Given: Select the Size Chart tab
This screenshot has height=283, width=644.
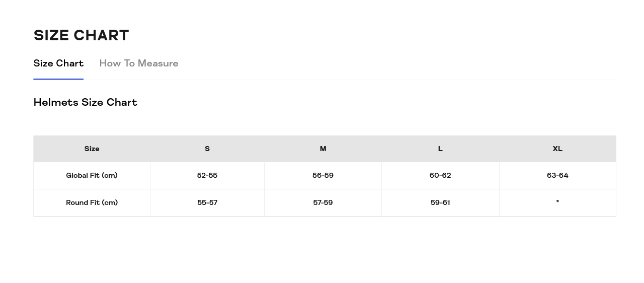Looking at the screenshot, I should 58,63.
